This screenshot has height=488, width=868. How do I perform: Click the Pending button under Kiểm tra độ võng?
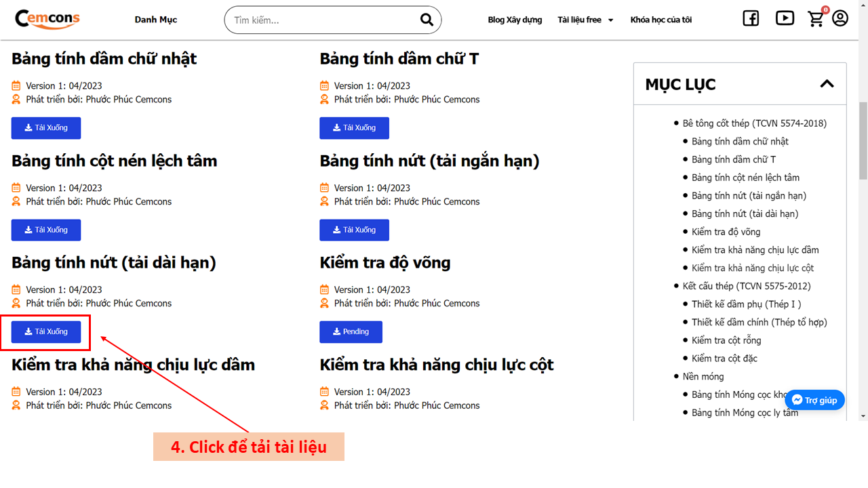coord(351,332)
